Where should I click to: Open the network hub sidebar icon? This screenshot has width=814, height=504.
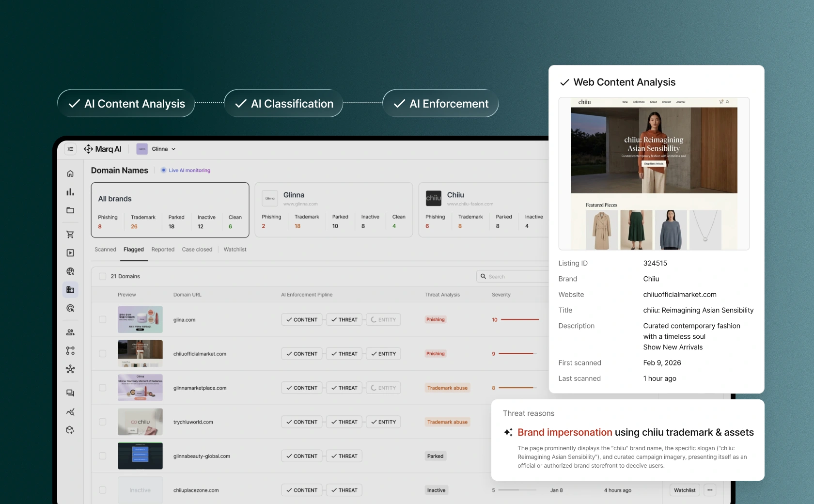tap(70, 369)
